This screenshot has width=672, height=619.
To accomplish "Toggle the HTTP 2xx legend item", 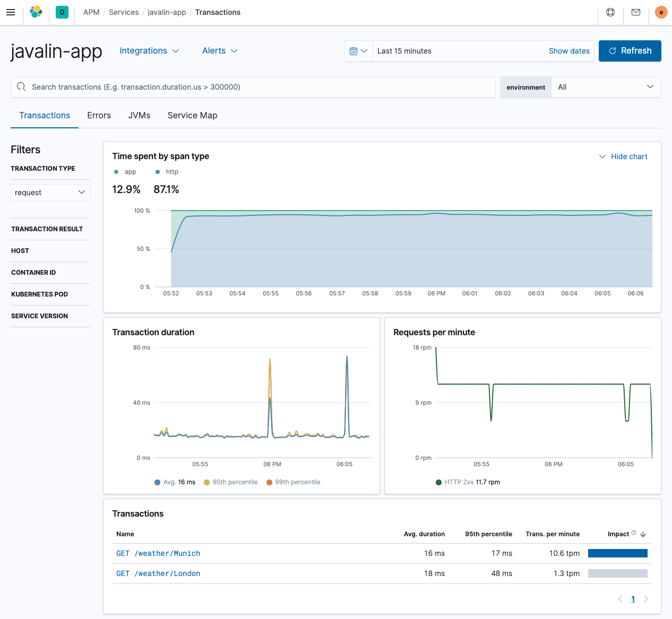I will click(x=461, y=482).
